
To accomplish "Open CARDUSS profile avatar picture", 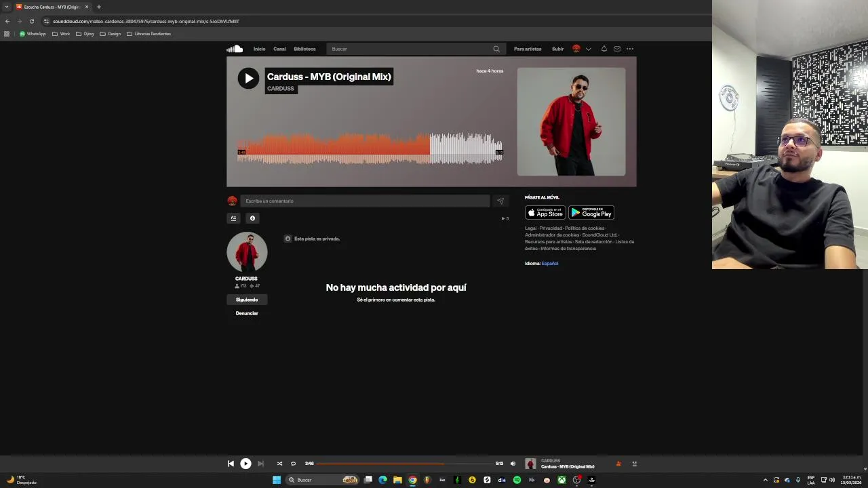I will [x=247, y=252].
